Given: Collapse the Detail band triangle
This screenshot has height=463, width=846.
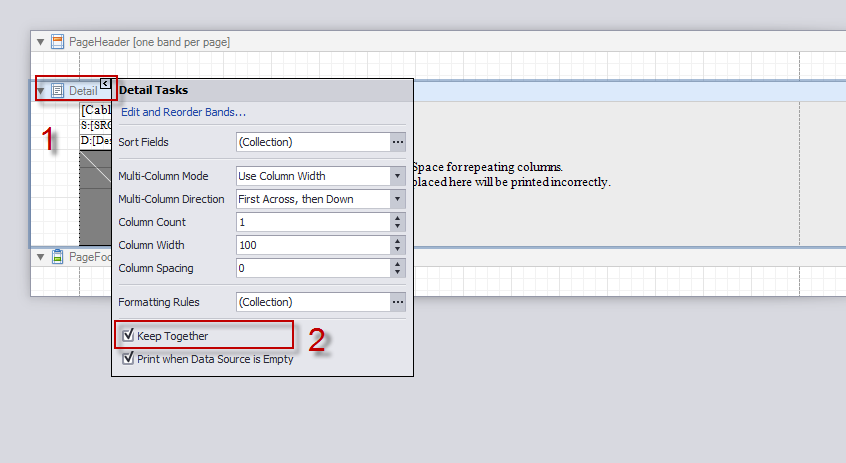Looking at the screenshot, I should (x=40, y=91).
